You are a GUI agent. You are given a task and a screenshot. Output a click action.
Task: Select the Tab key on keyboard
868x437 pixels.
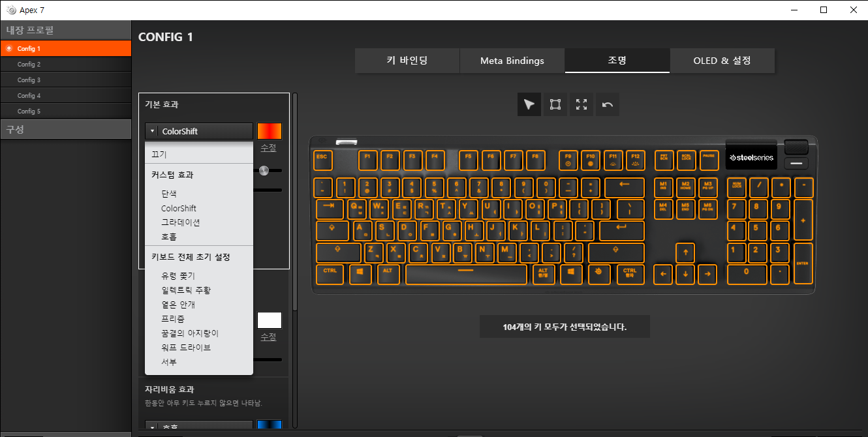coord(330,209)
